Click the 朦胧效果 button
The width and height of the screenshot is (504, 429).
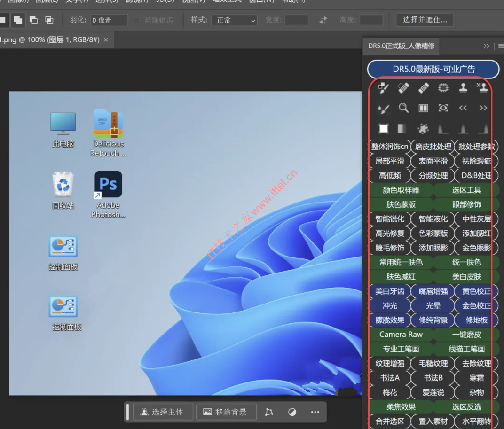coord(390,320)
